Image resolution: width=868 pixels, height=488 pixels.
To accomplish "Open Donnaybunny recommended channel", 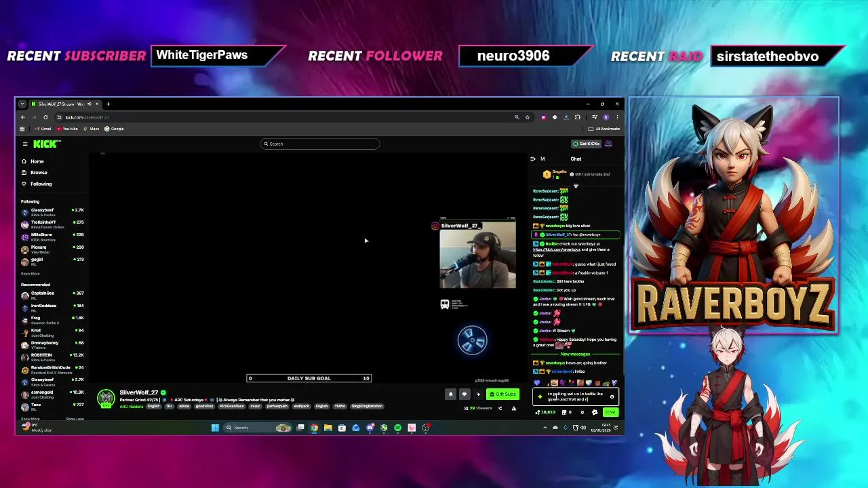I will point(53,344).
